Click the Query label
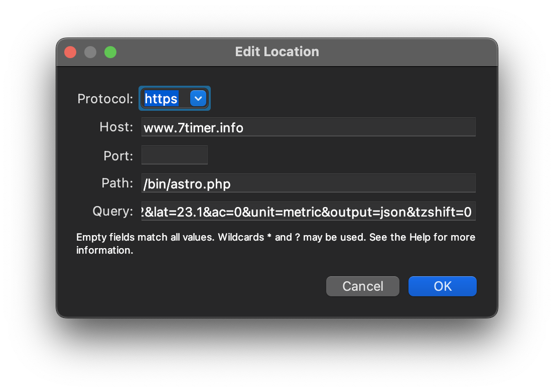The height and width of the screenshot is (392, 554). click(x=113, y=212)
